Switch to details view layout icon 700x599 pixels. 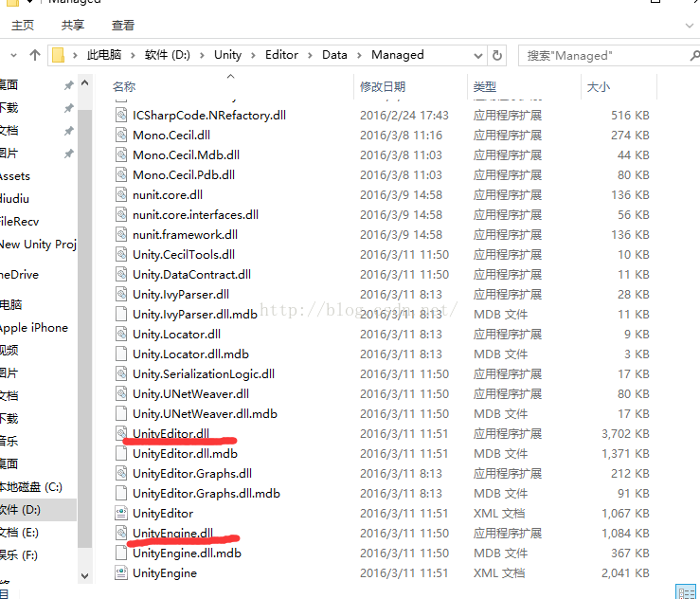tap(686, 592)
